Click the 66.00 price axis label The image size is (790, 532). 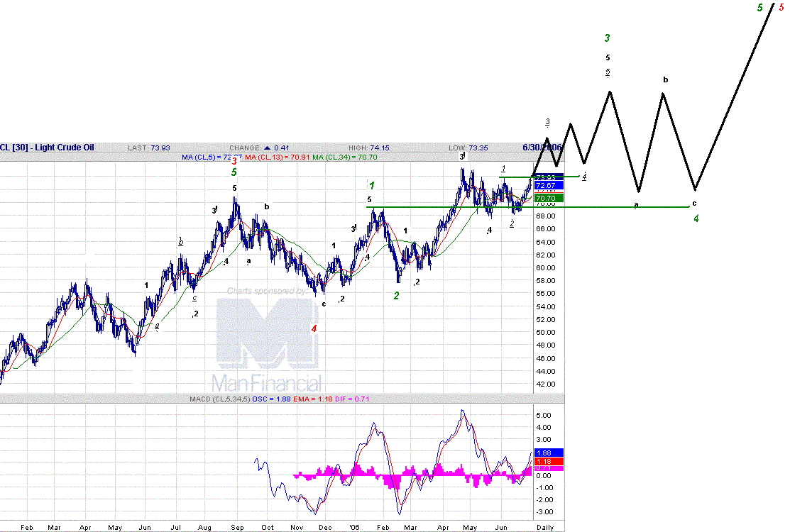point(545,229)
